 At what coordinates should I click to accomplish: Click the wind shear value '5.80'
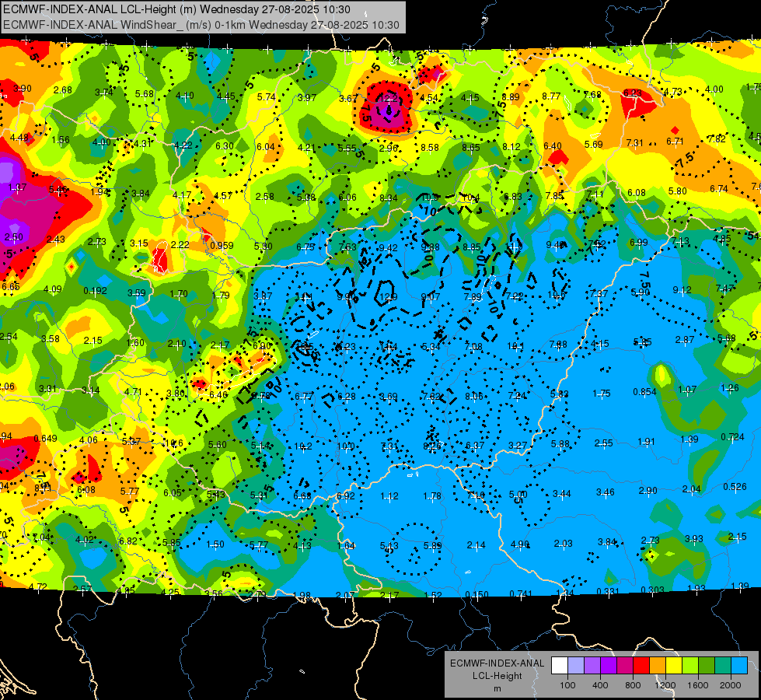678,191
